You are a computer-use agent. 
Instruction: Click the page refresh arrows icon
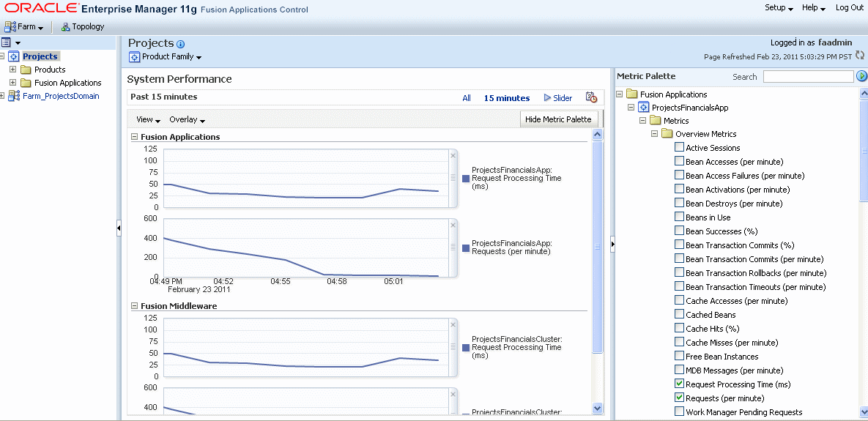[x=860, y=56]
